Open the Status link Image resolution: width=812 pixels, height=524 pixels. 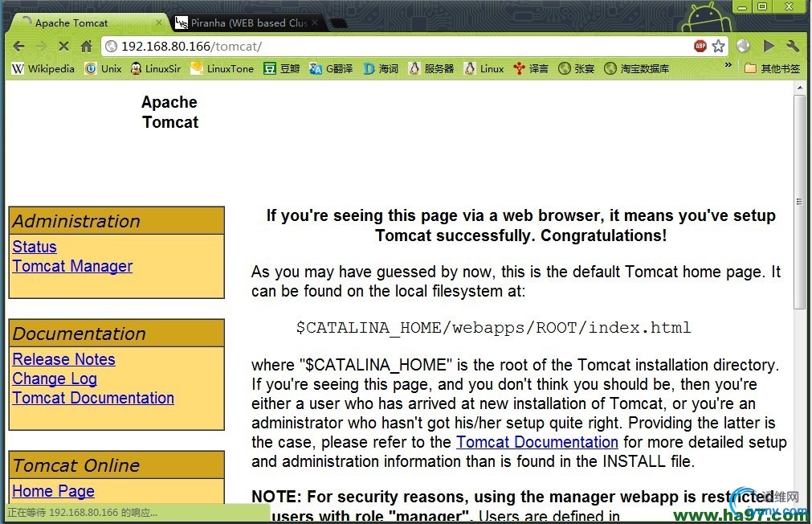click(x=35, y=247)
